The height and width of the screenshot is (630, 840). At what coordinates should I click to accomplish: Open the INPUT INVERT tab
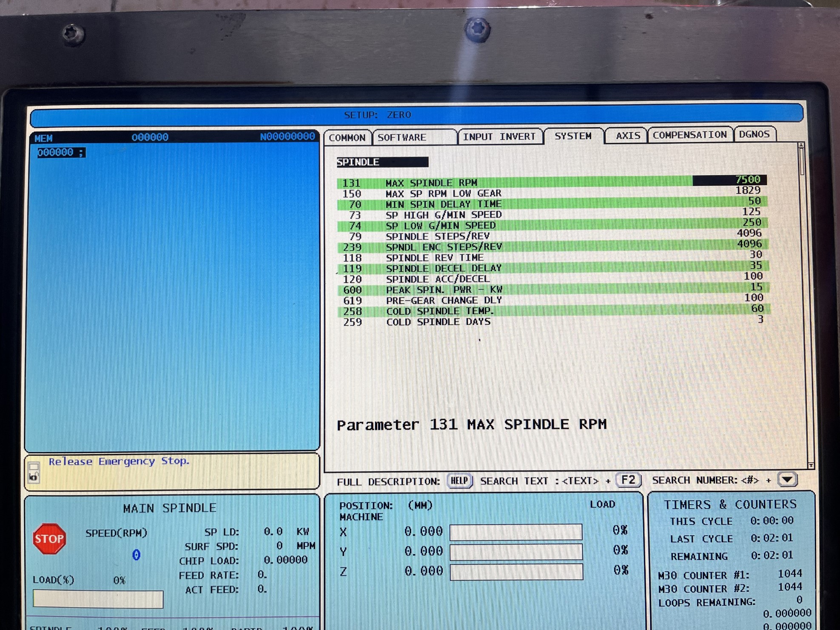coord(499,136)
